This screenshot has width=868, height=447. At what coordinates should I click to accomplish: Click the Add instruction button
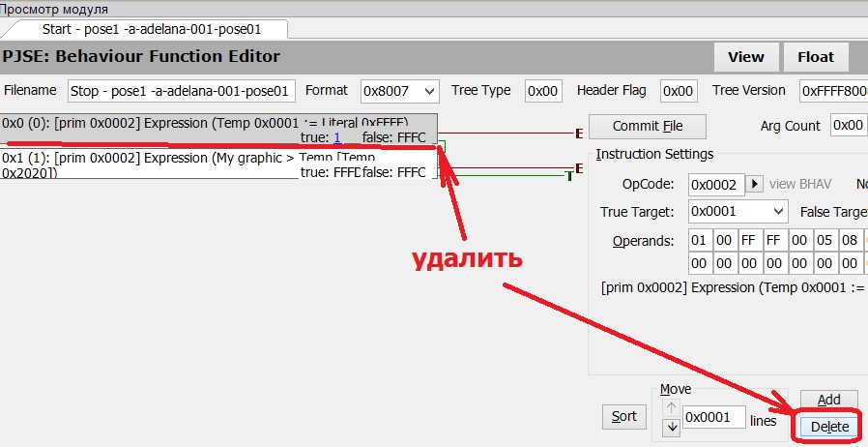[829, 400]
